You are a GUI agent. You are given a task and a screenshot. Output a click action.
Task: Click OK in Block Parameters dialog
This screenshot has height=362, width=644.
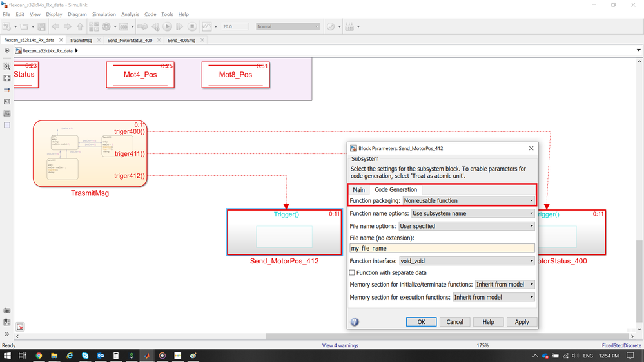(x=422, y=322)
